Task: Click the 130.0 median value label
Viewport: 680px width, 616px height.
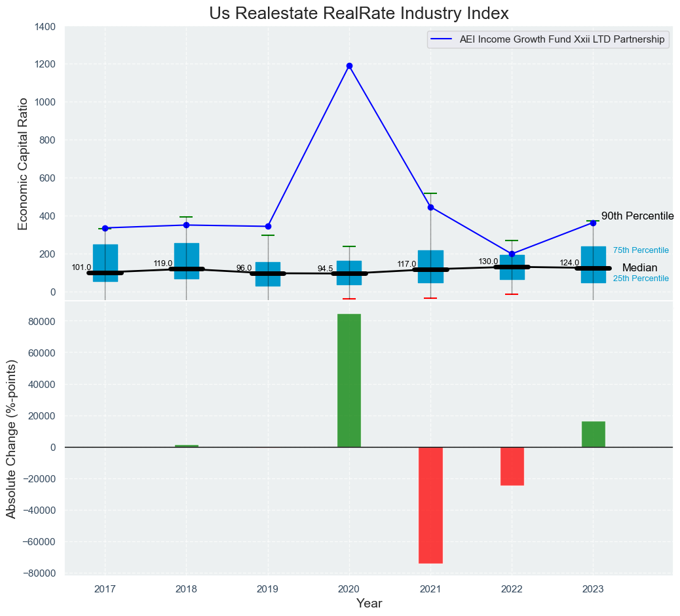Action: 488,261
